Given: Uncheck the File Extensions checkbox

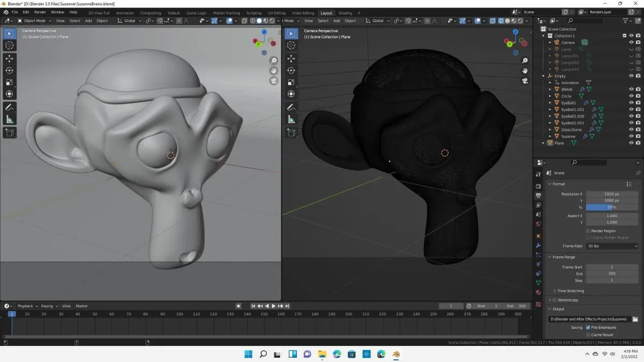Looking at the screenshot, I should point(588,327).
